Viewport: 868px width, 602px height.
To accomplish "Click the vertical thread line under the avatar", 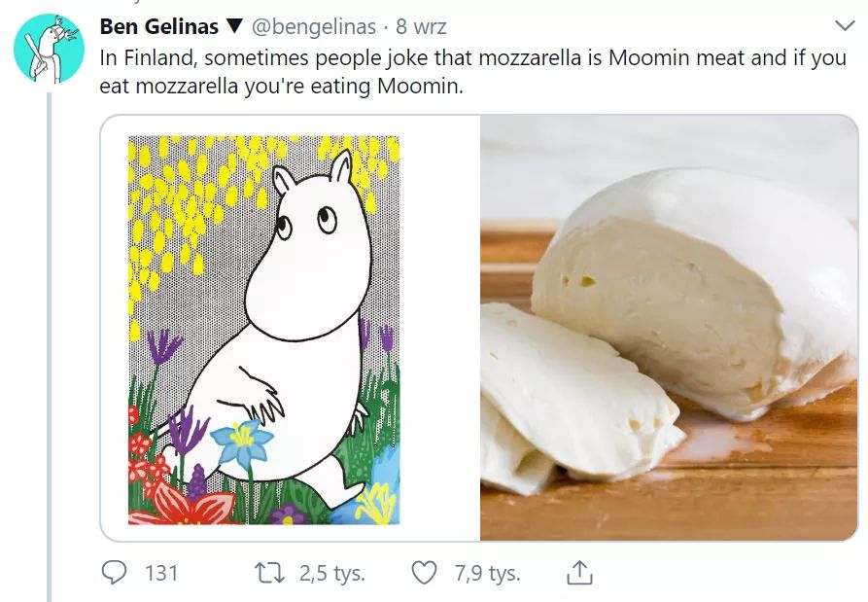I will [x=48, y=340].
